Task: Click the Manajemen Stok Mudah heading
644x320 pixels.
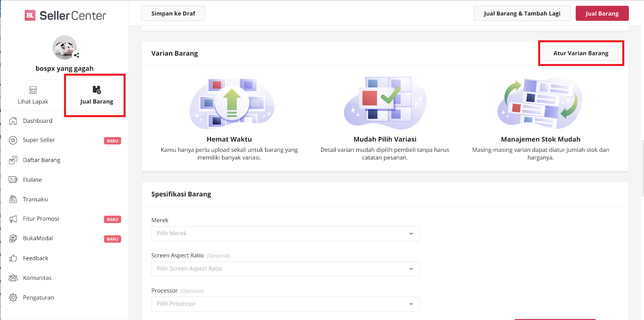Action: click(541, 139)
